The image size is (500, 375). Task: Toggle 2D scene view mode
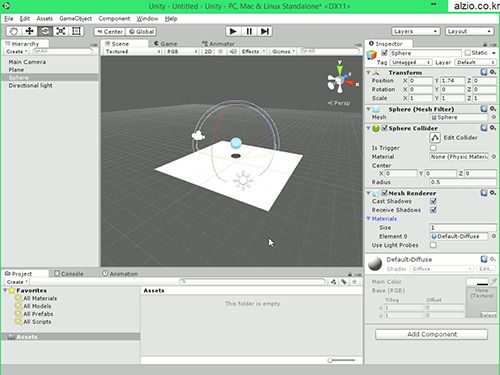pos(208,51)
